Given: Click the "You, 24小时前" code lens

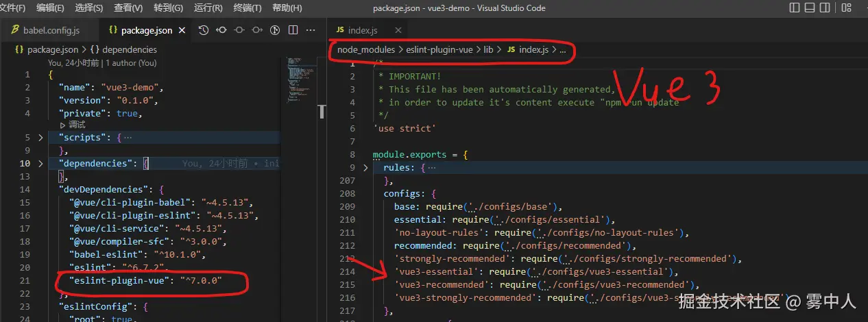Looking at the screenshot, I should point(74,62).
